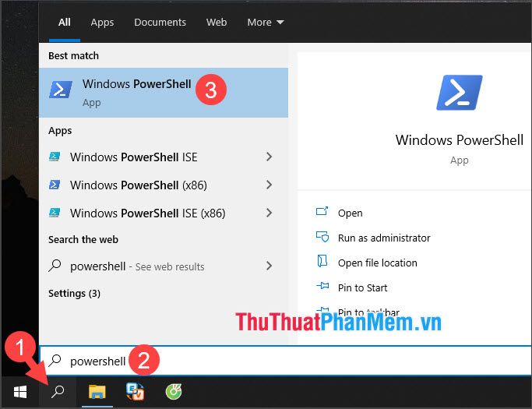
Task: Select the Windows PowerShell best match result
Action: [x=164, y=93]
